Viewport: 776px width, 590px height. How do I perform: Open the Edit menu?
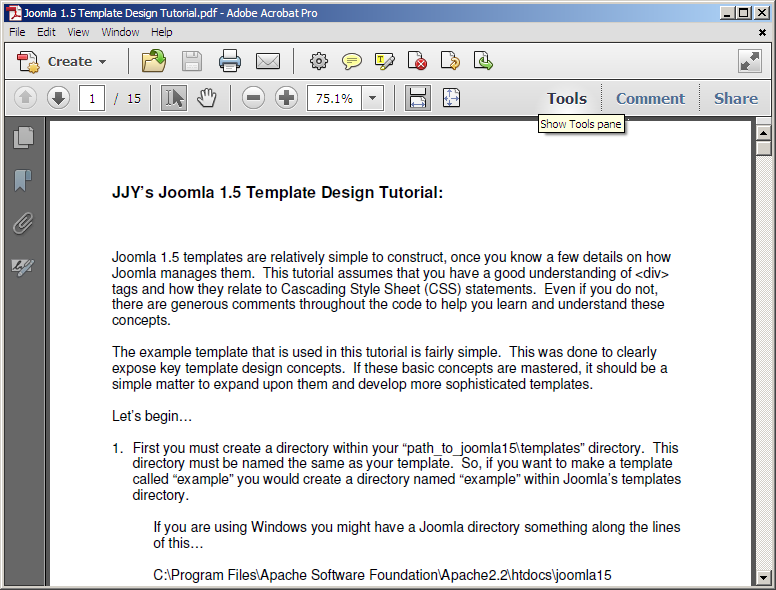tap(46, 32)
